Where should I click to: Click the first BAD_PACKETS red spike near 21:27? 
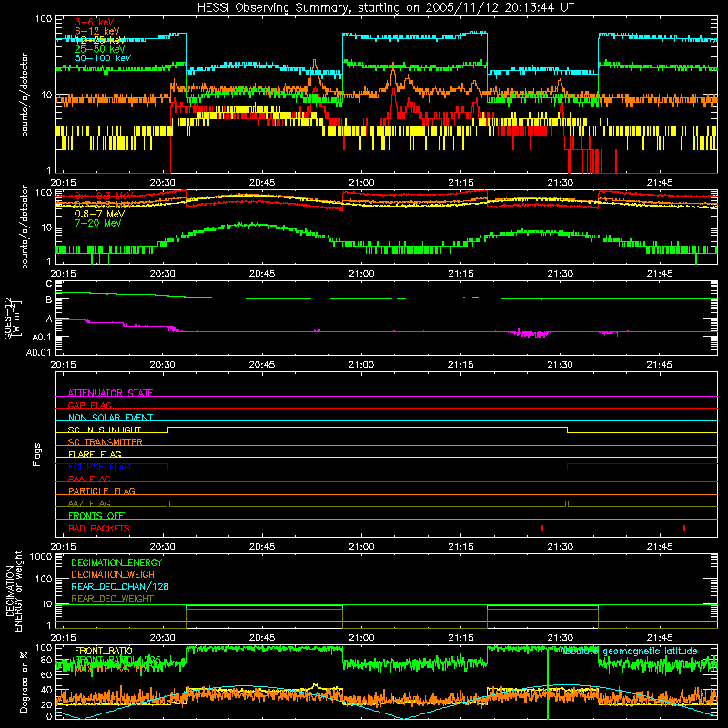pyautogui.click(x=542, y=528)
